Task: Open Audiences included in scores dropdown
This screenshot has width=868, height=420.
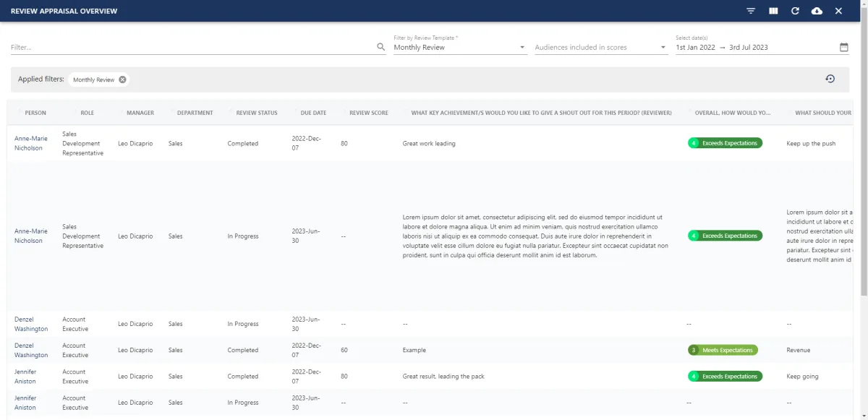Action: click(600, 47)
